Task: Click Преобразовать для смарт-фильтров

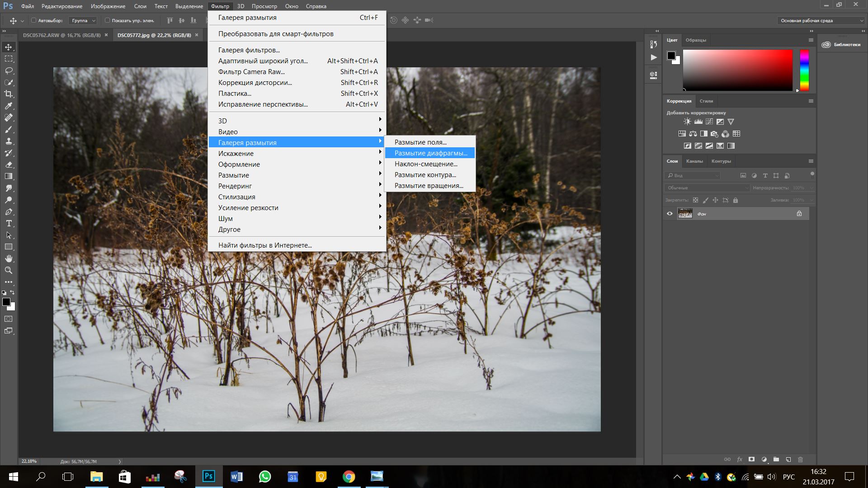Action: point(297,33)
